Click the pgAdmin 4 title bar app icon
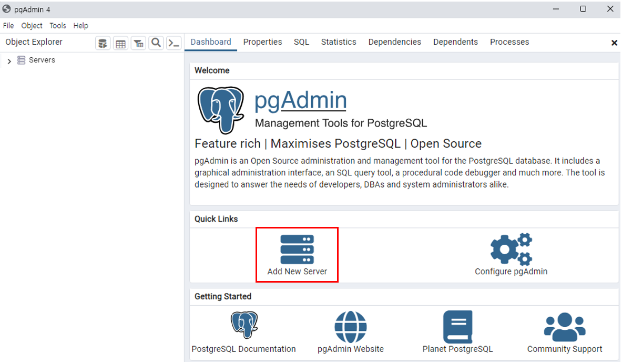This screenshot has width=622, height=364. point(6,9)
